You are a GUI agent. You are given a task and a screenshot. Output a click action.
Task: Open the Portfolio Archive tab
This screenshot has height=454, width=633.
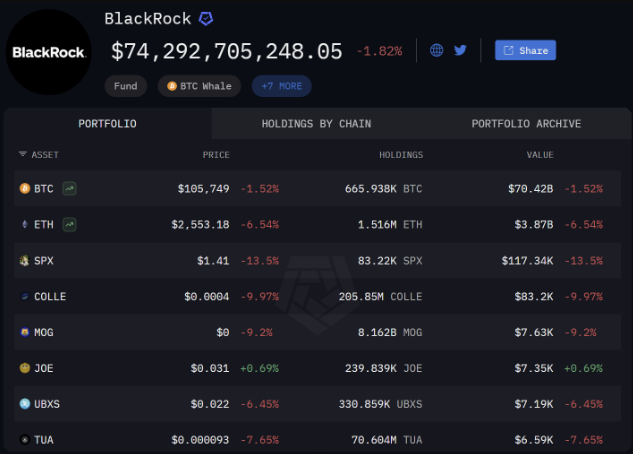tap(526, 124)
